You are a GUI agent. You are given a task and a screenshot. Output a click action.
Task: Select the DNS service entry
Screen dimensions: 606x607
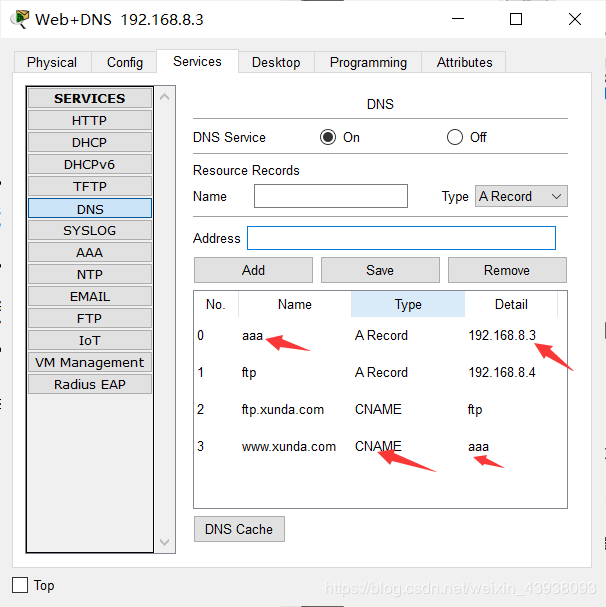tap(89, 209)
